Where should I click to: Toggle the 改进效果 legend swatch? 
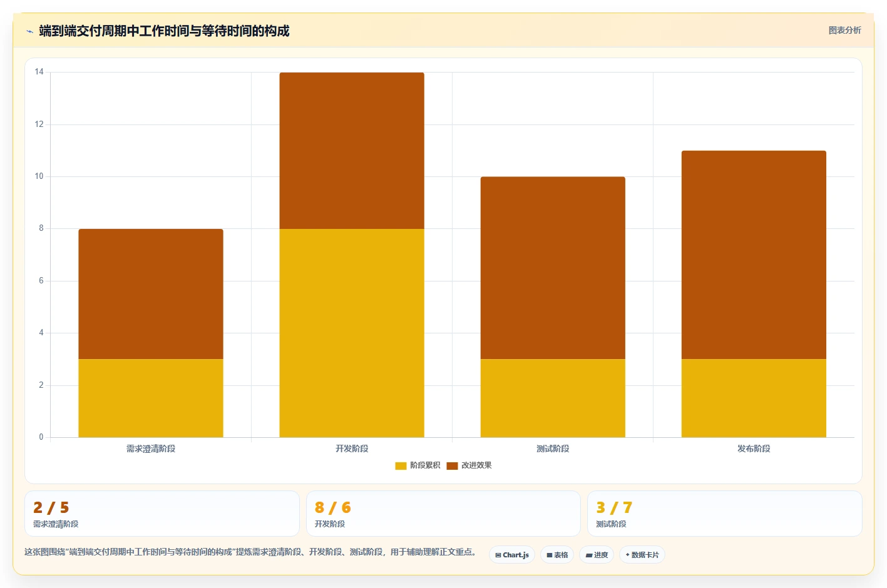452,465
